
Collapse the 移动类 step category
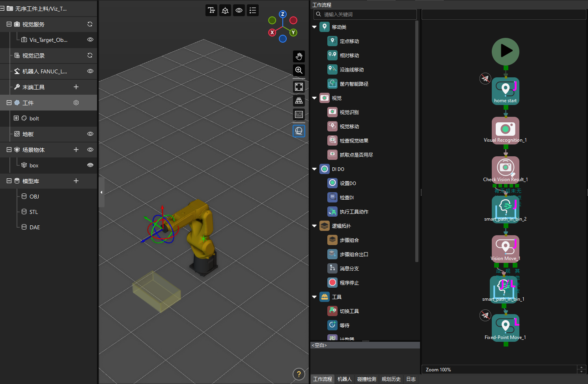click(x=314, y=27)
